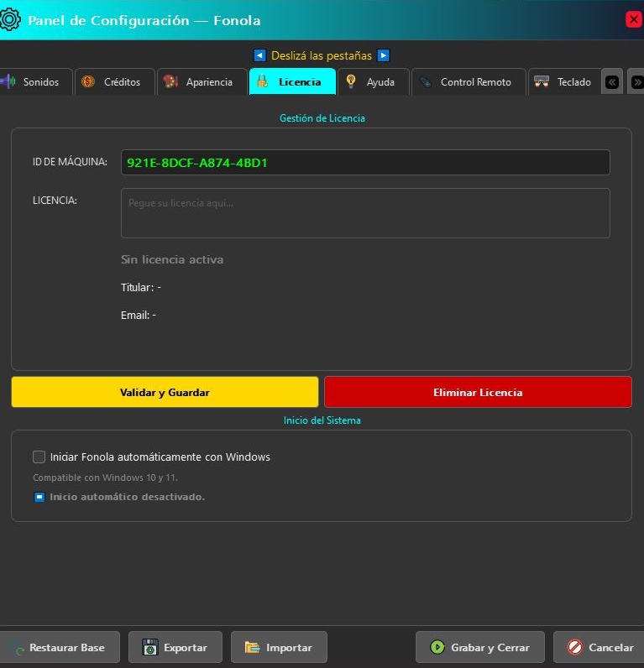
Task: Click the keyboard icon on Teclado tab
Action: pos(542,81)
